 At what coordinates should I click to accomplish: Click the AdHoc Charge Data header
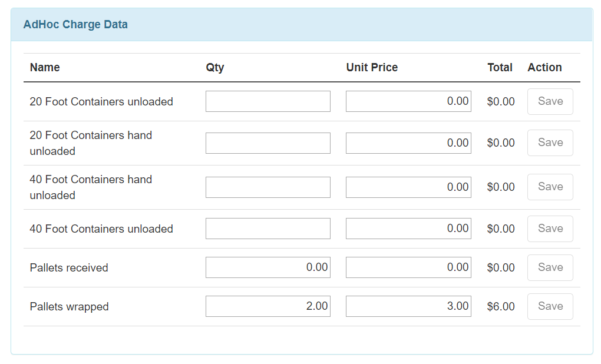coord(75,24)
